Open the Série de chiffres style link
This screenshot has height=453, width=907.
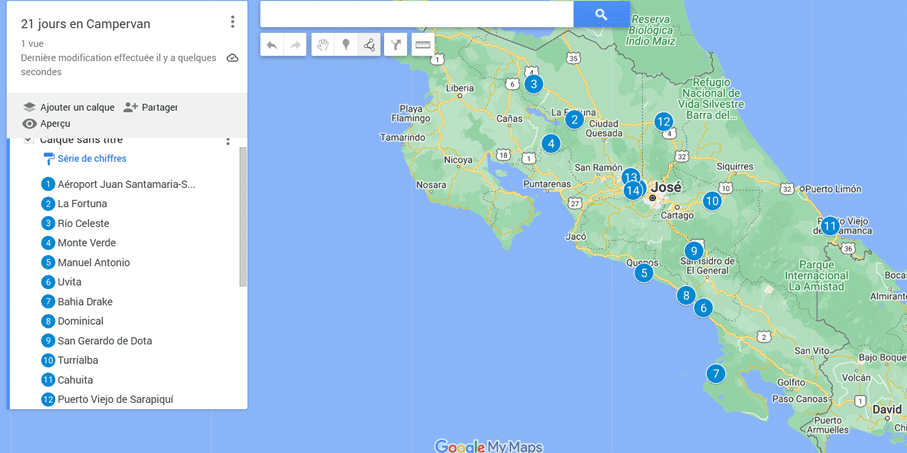(85, 159)
